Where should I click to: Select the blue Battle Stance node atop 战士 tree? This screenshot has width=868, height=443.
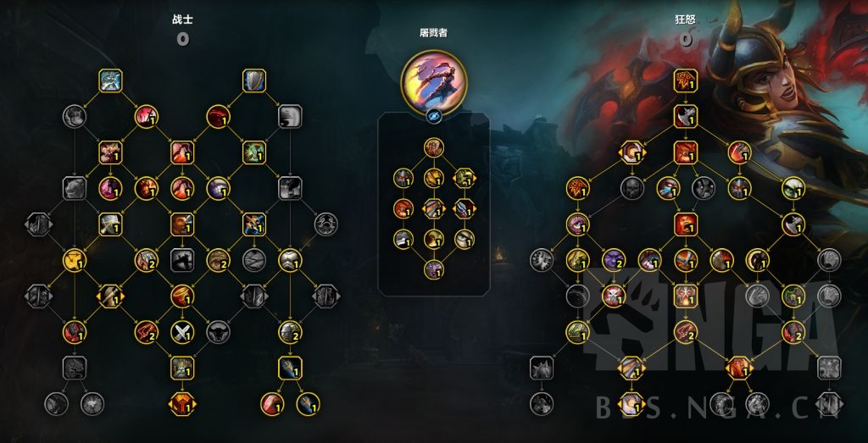pyautogui.click(x=111, y=80)
